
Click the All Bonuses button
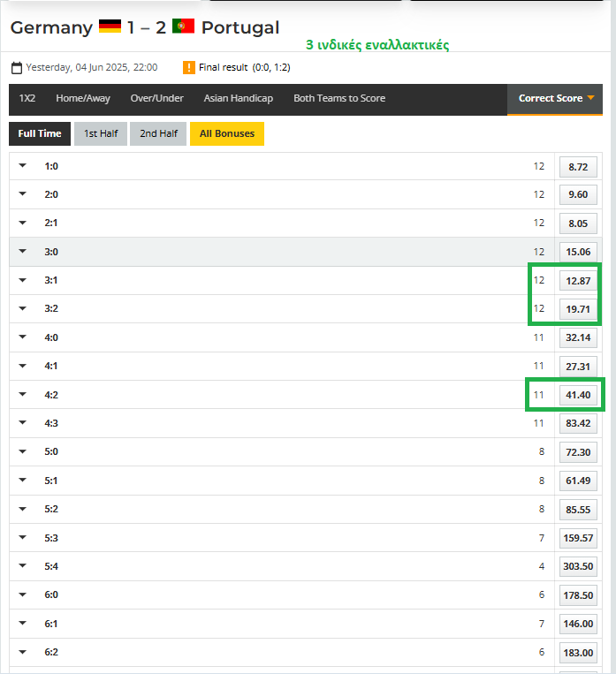[x=226, y=133]
